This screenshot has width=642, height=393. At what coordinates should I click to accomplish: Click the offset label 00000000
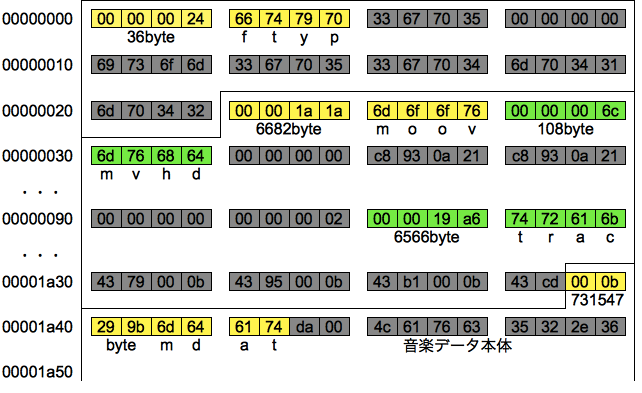[x=38, y=19]
